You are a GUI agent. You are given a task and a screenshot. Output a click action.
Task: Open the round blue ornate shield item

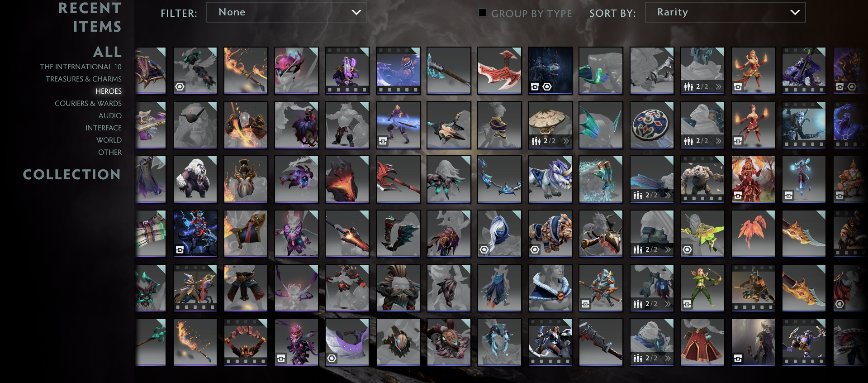pyautogui.click(x=651, y=125)
